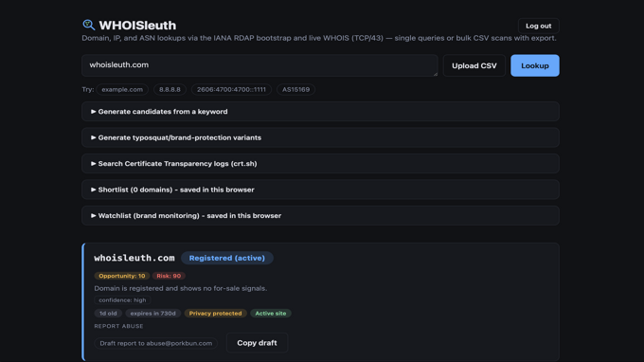Open Draft report to abuse@porkbun.com
Viewport: 644px width, 362px height.
coord(155,343)
